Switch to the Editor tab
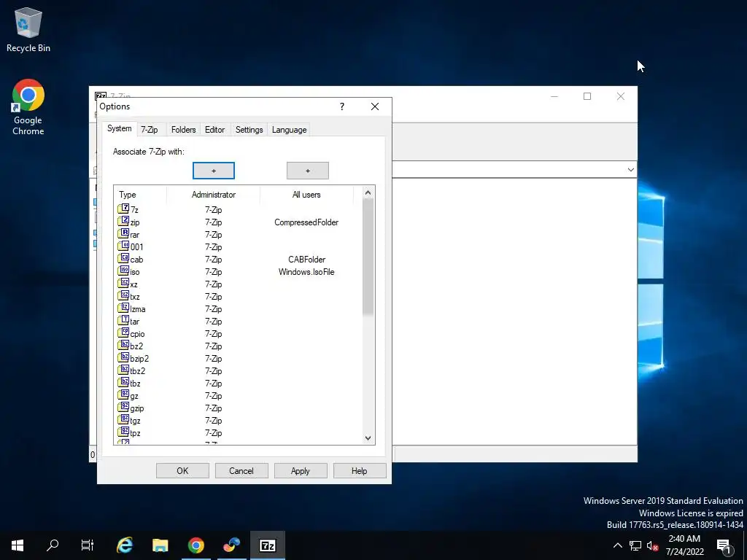 tap(215, 130)
